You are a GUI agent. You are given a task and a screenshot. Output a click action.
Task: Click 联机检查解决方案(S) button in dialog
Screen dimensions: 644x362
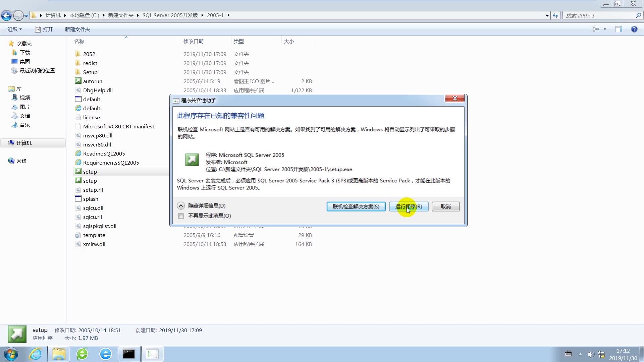[x=356, y=206]
